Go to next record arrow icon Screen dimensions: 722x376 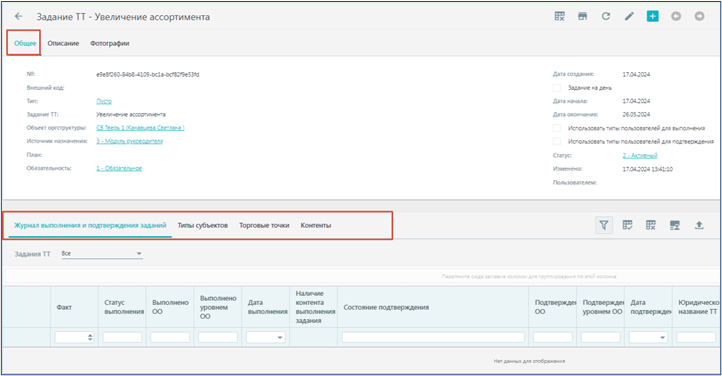tap(699, 17)
